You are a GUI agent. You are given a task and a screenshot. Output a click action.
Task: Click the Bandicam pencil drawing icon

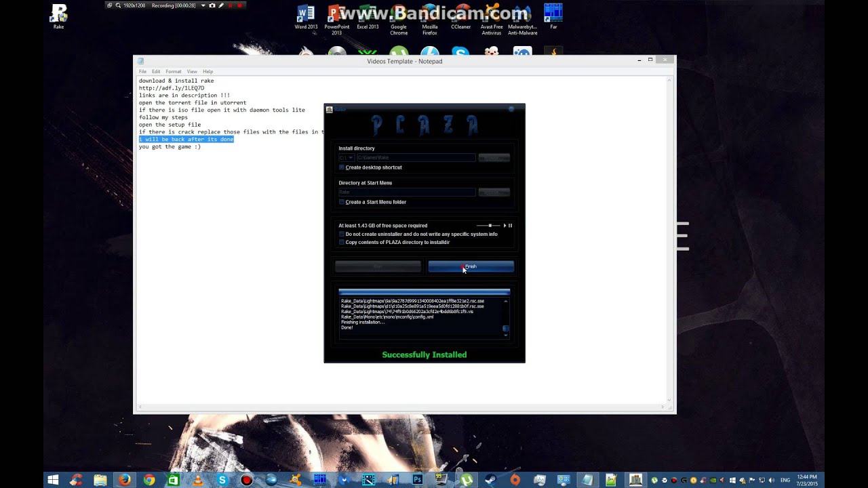pos(221,5)
